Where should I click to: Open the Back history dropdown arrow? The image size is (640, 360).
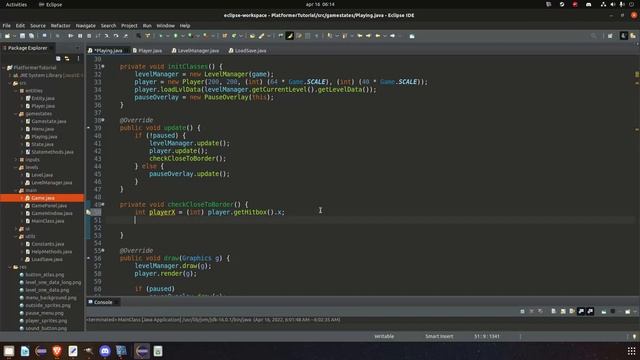384,36
